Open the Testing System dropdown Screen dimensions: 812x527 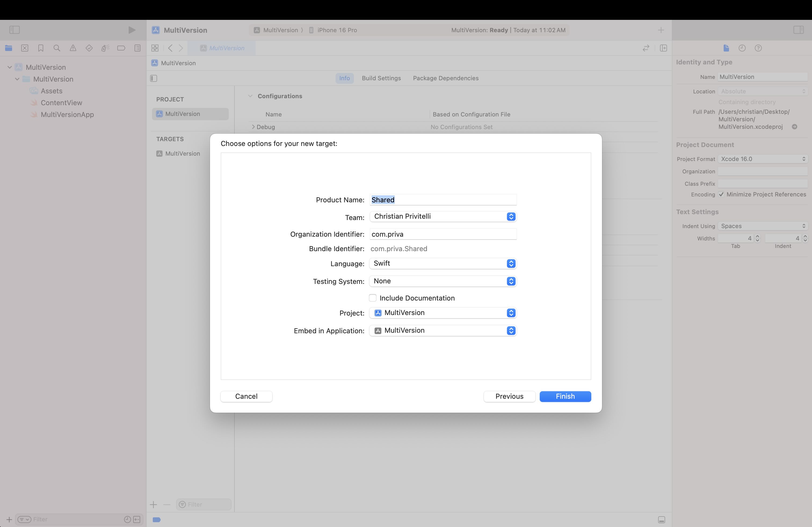click(x=443, y=281)
